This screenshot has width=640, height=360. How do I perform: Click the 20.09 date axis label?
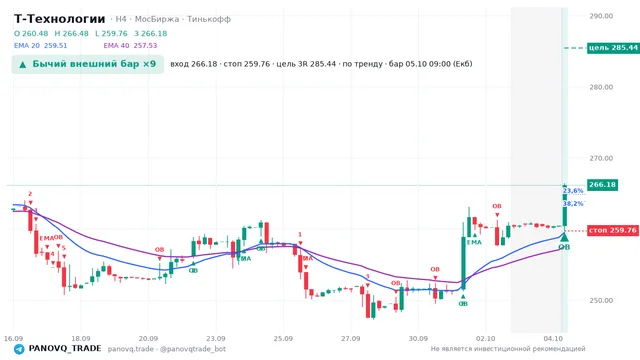coord(148,338)
